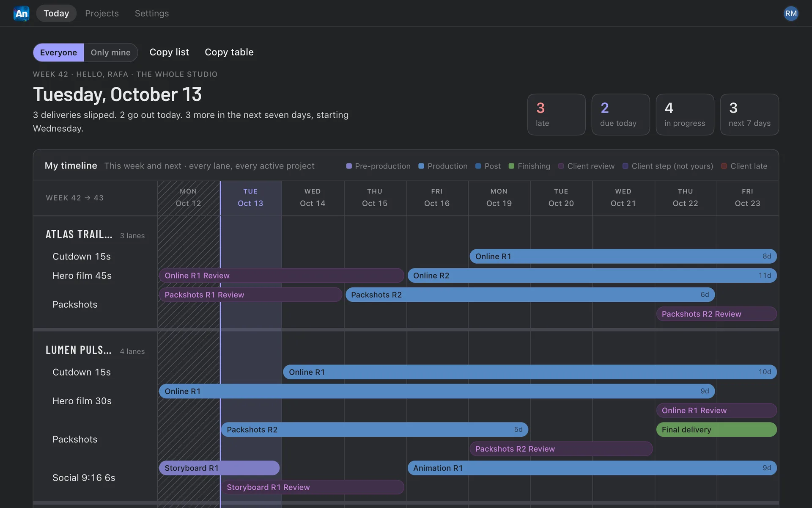
Task: Click the Finishing legend swatch
Action: coord(511,166)
